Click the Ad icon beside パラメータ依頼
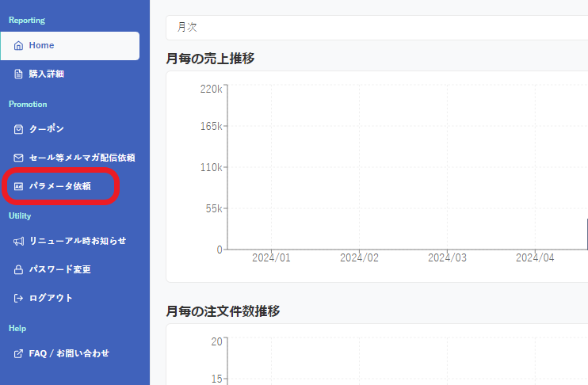588x385 pixels. pyautogui.click(x=18, y=186)
